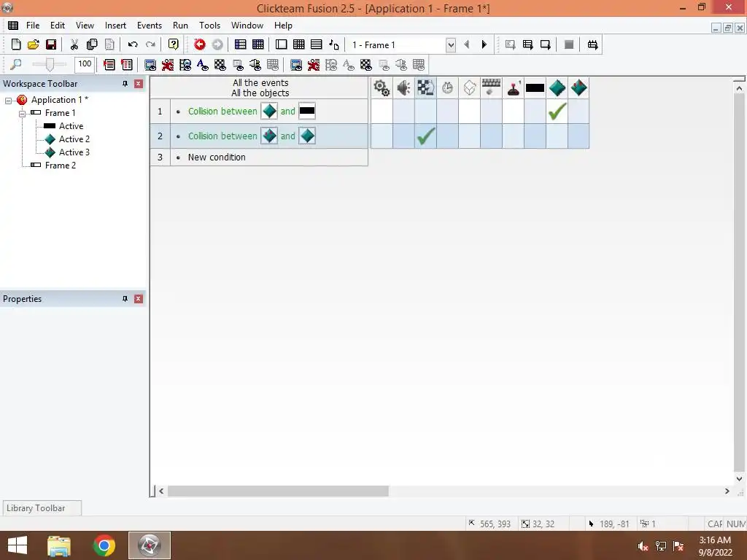Collapse the Application 1 tree node

[x=8, y=101]
